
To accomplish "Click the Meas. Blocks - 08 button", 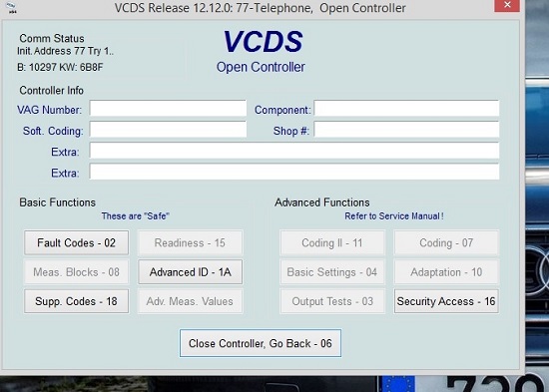I will (76, 272).
